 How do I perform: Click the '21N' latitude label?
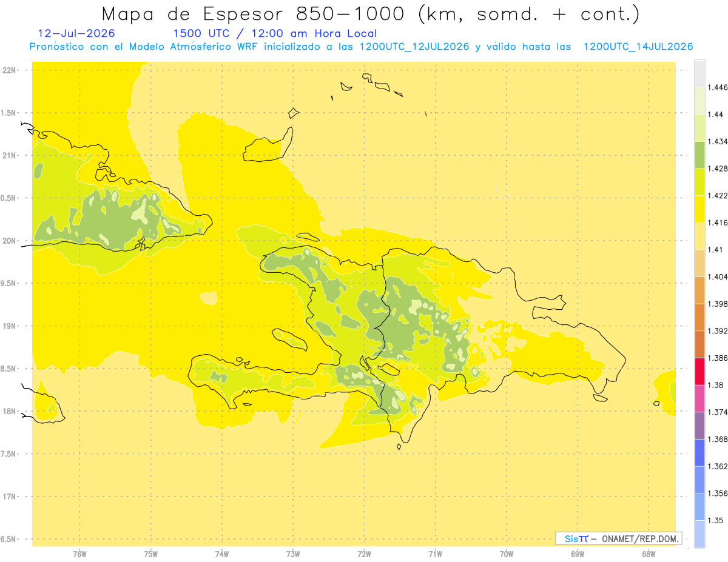click(x=10, y=155)
